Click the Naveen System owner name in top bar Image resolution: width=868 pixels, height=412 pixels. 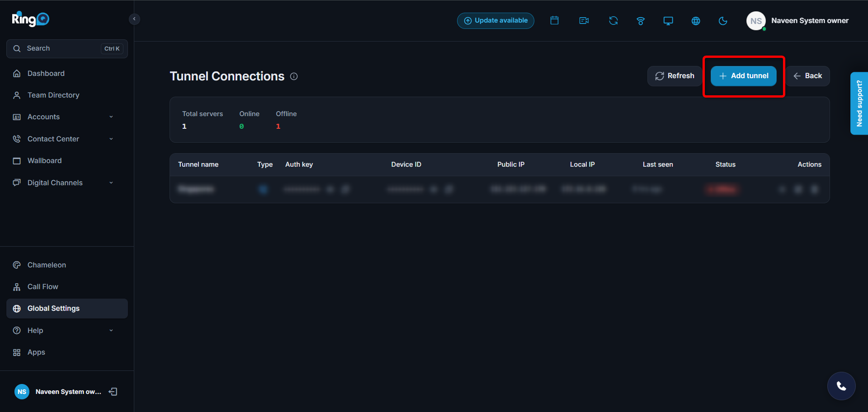810,20
